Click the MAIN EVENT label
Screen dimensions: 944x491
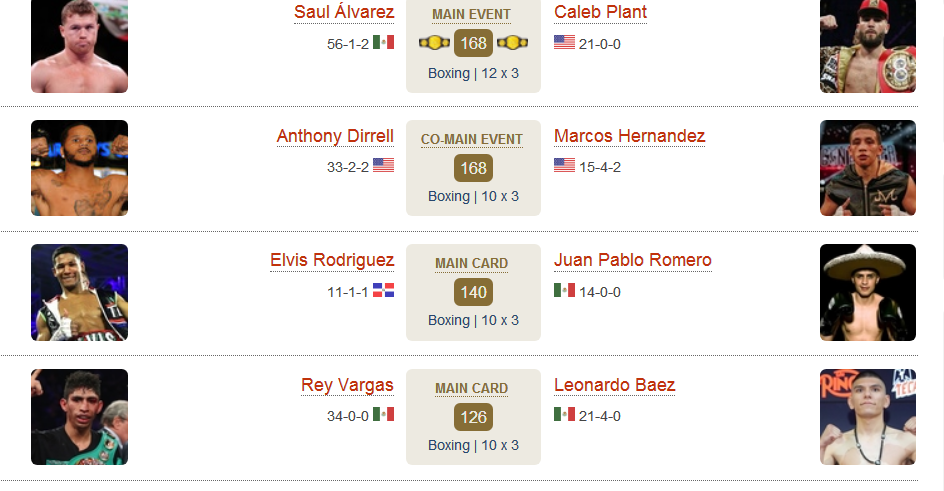471,14
